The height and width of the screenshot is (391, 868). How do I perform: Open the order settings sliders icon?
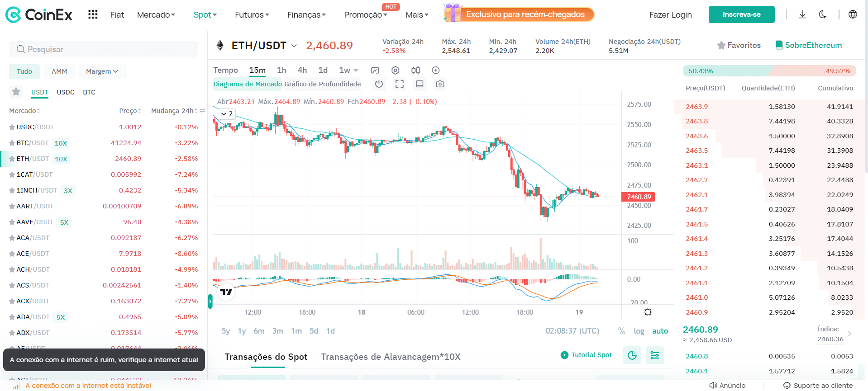[655, 355]
